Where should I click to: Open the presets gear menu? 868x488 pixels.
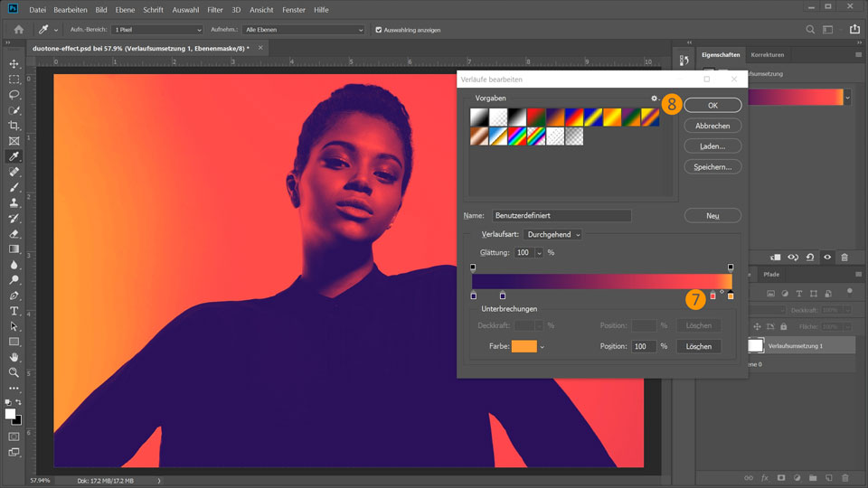(x=654, y=98)
